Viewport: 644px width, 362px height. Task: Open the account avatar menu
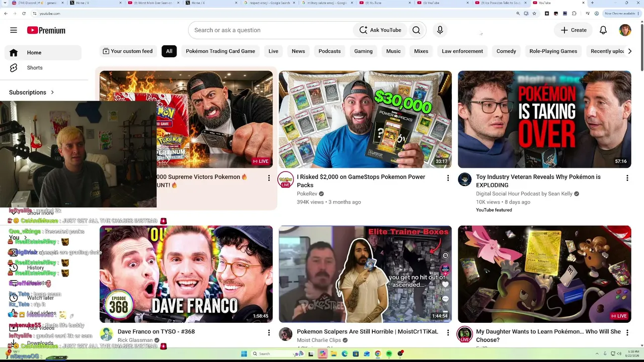[625, 30]
